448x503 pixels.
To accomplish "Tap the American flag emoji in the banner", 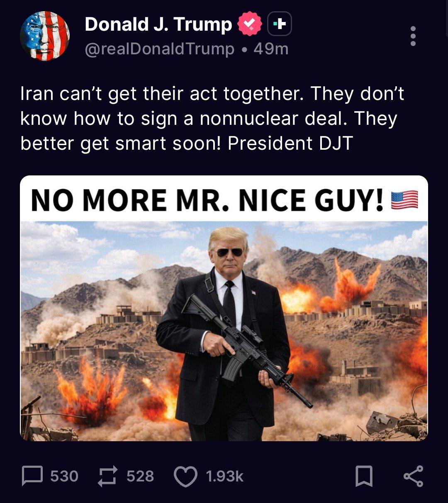I will [405, 200].
